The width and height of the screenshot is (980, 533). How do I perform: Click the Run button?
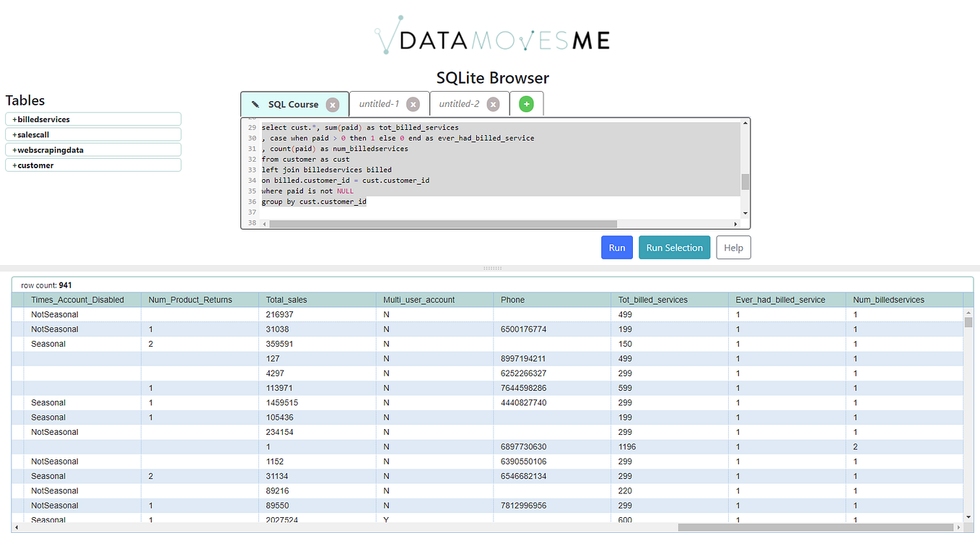coord(616,247)
